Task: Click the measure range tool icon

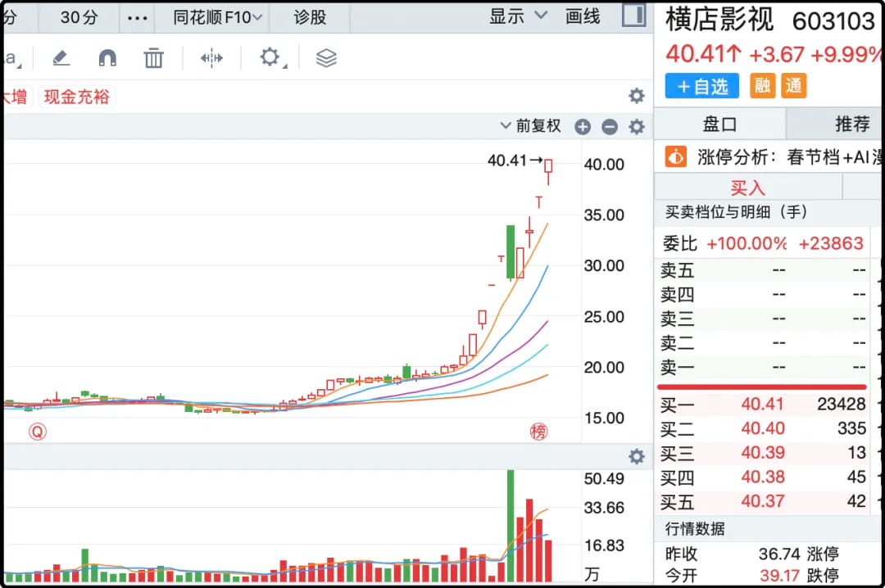Action: 211,58
